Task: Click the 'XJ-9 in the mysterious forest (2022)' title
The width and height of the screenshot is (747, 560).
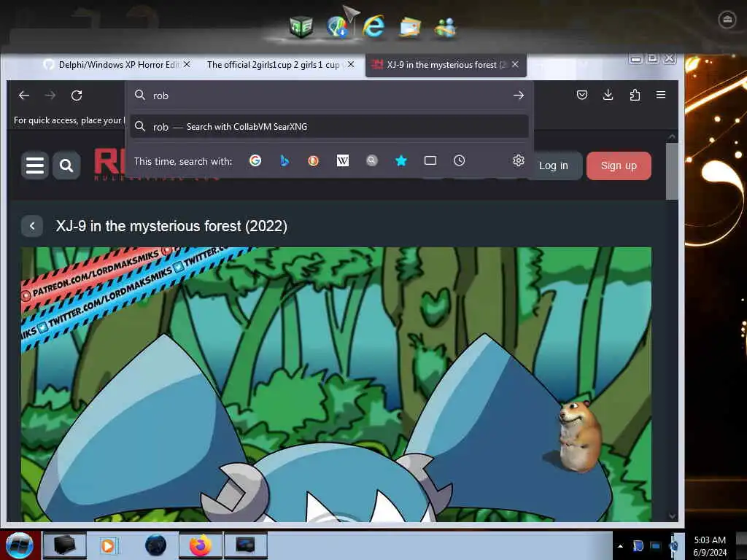Action: pyautogui.click(x=171, y=226)
